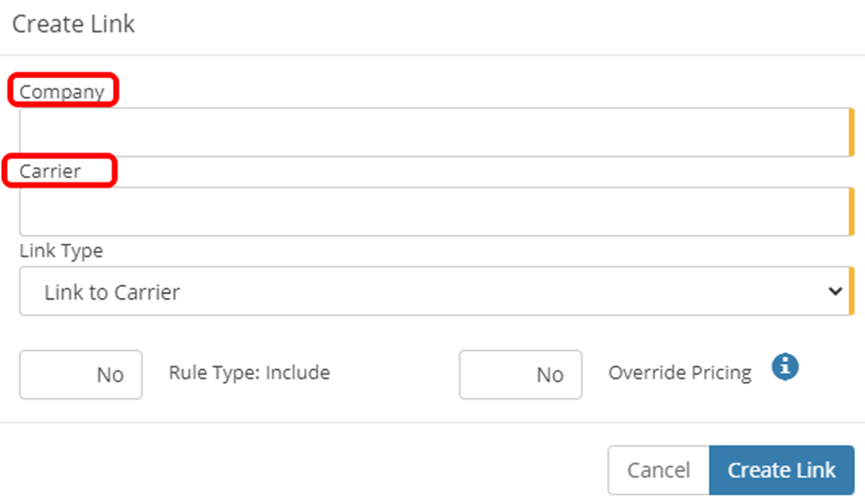Select the 'Link to Carrier' option text
The height and width of the screenshot is (504, 865).
tap(112, 292)
